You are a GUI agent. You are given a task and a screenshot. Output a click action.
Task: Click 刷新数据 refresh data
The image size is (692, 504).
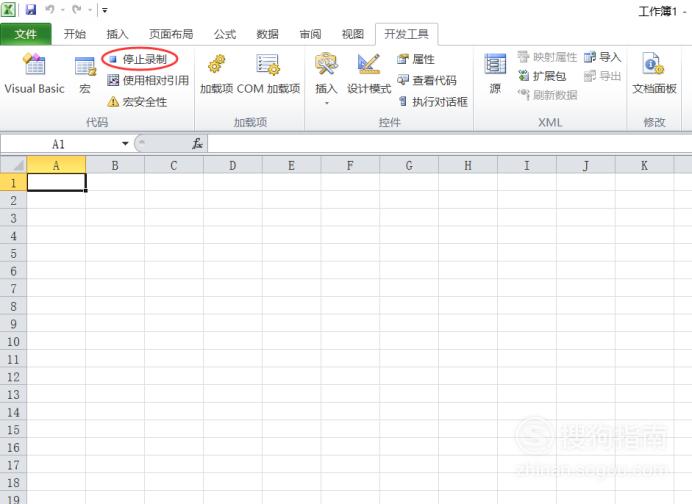[547, 95]
